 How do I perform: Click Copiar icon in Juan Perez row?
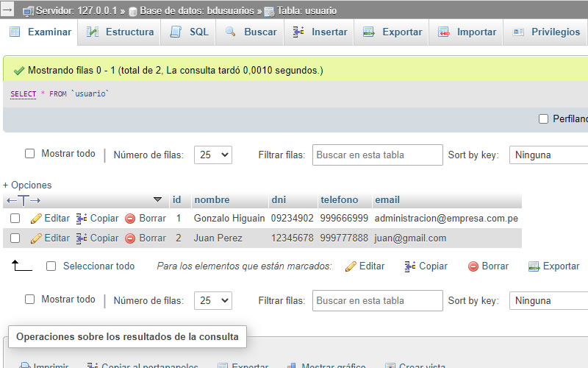82,238
